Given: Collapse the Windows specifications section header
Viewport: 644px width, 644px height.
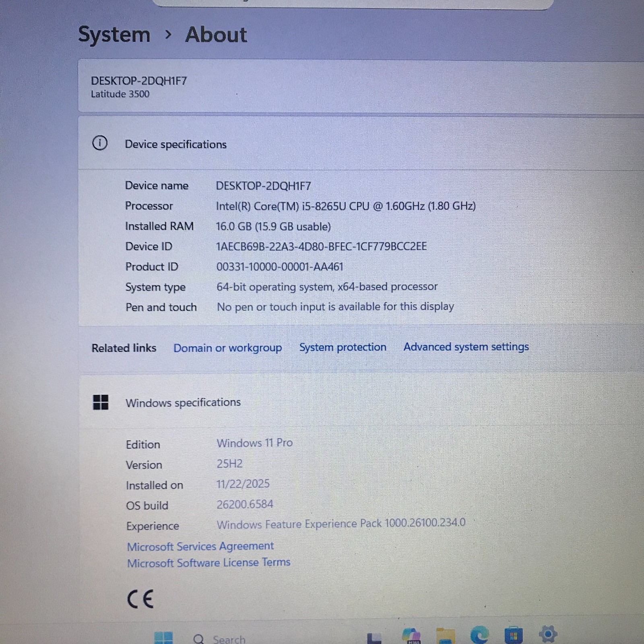Looking at the screenshot, I should (361, 402).
